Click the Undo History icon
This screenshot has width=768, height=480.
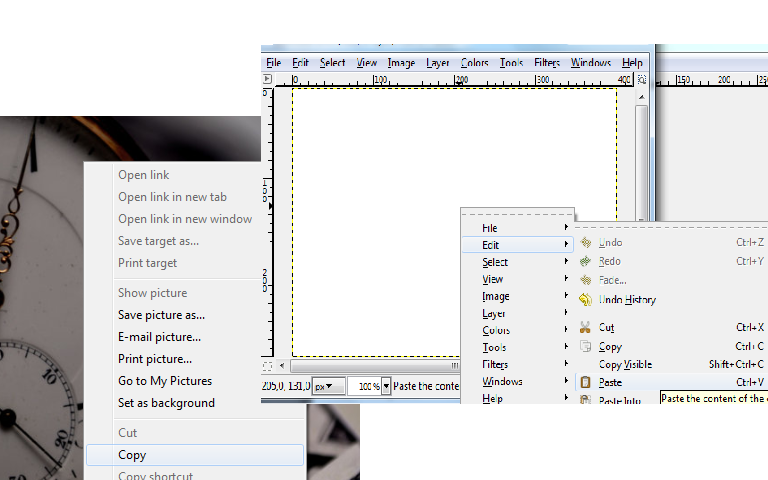pos(585,299)
